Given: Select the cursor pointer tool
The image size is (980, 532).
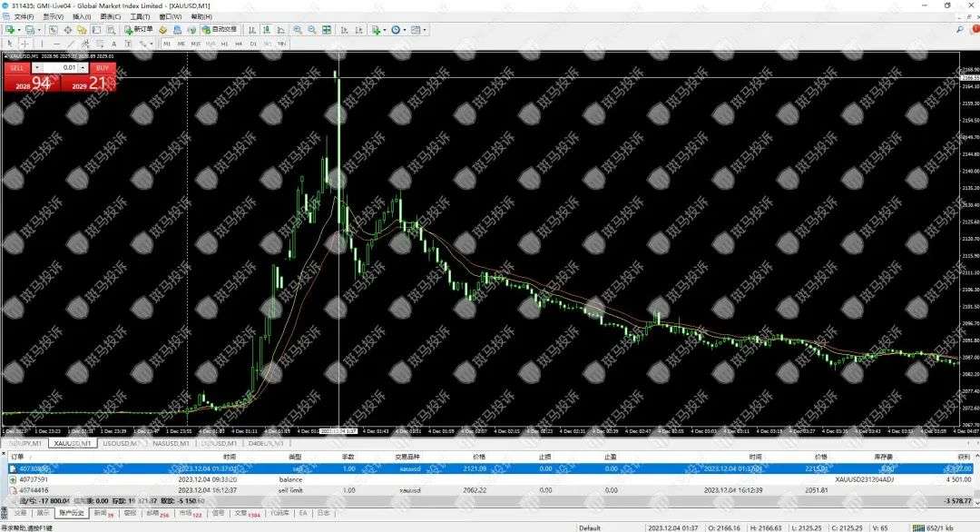Looking at the screenshot, I should (x=10, y=44).
